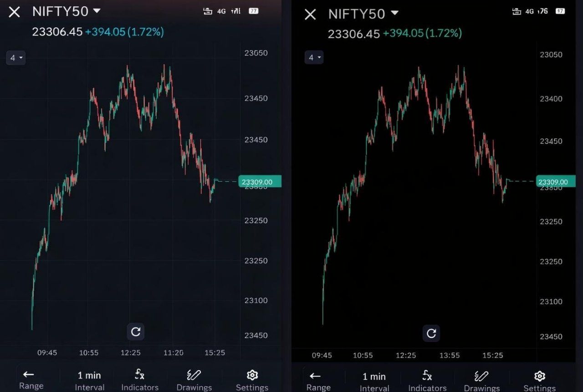Screen dimensions: 583x392
Task: Select 1 min Interval in right panel
Action: (374, 381)
